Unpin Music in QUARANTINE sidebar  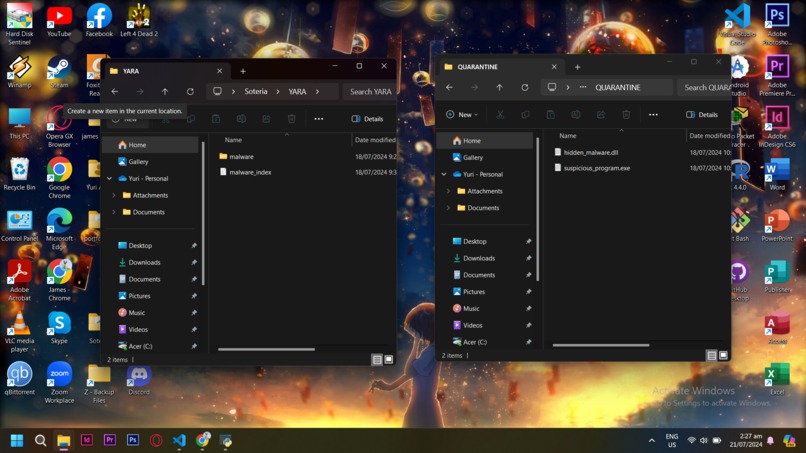[528, 309]
